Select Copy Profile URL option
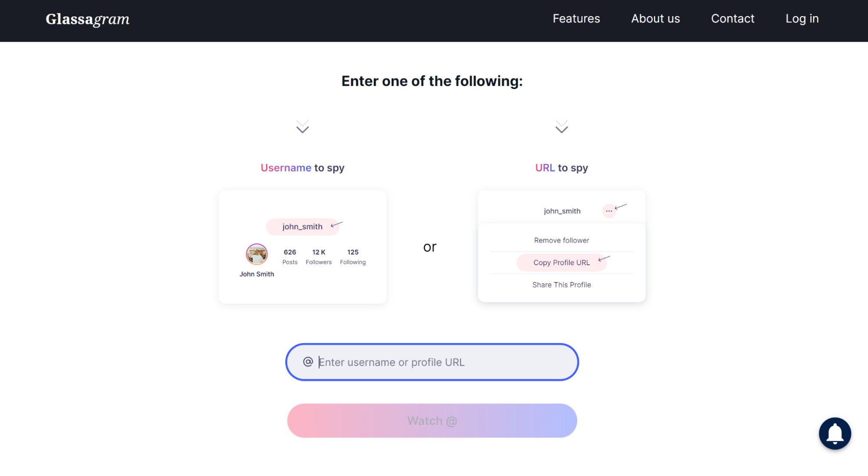 561,263
